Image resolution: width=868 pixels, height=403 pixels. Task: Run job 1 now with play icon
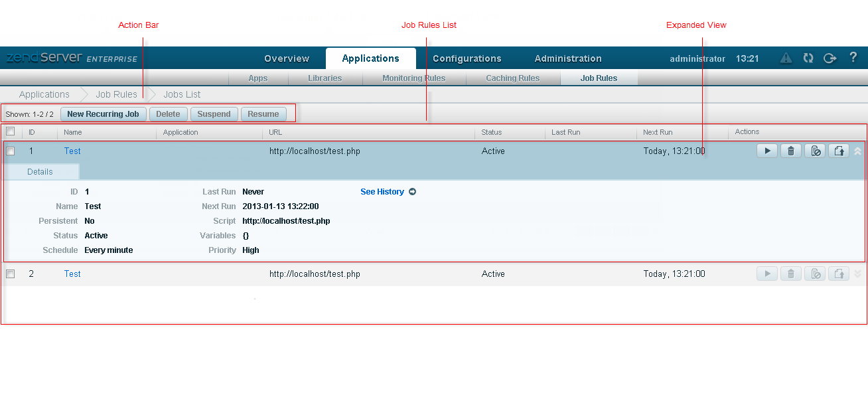coord(767,151)
